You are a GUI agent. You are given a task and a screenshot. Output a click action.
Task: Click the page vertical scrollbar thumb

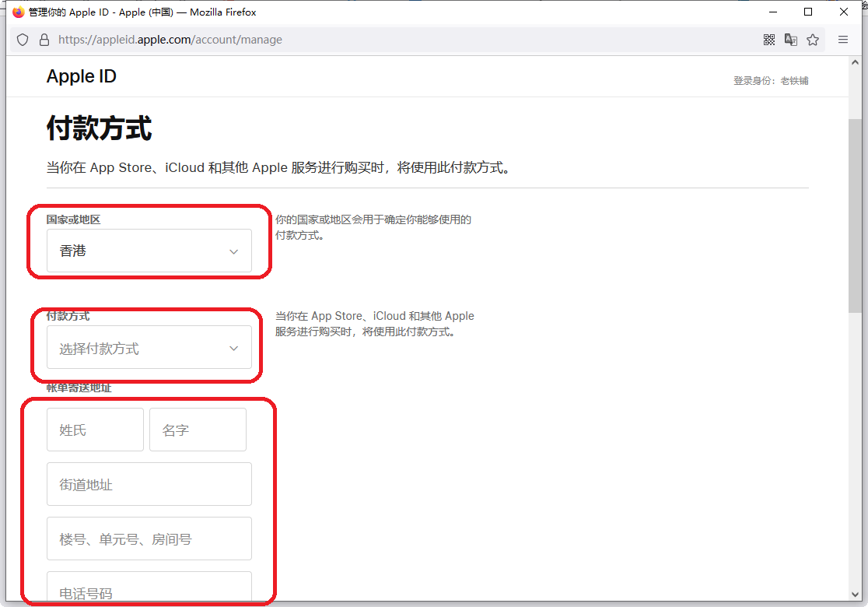pos(855,214)
